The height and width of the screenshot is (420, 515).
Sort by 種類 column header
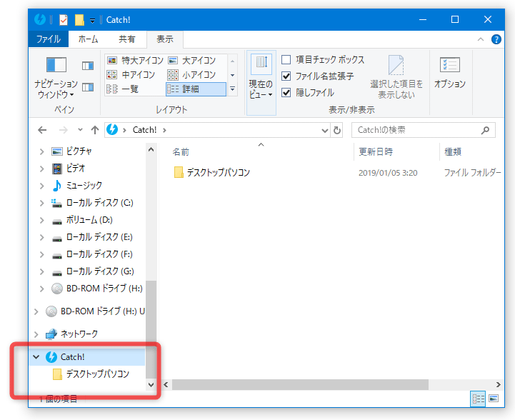point(453,151)
